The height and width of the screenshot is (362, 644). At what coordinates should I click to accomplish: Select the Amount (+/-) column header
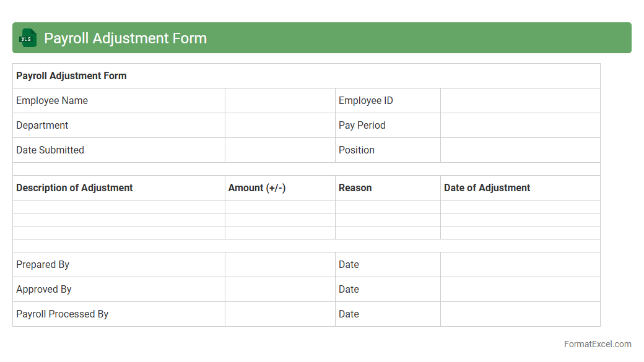tap(257, 188)
